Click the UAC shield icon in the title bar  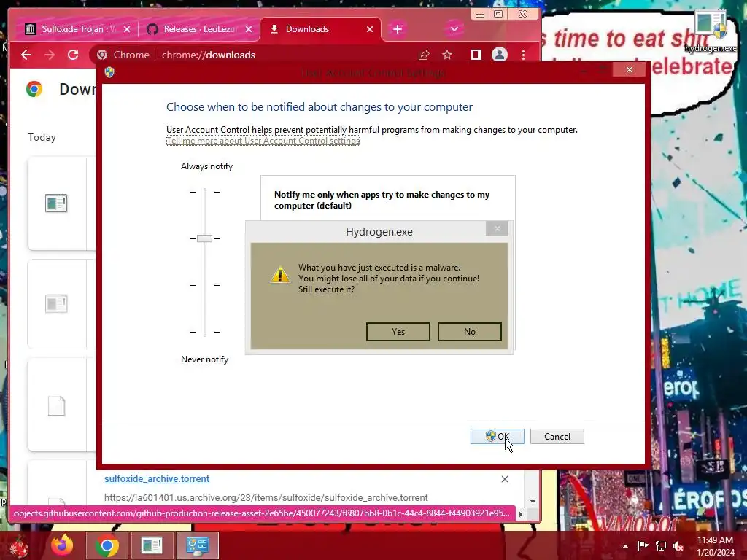[109, 72]
